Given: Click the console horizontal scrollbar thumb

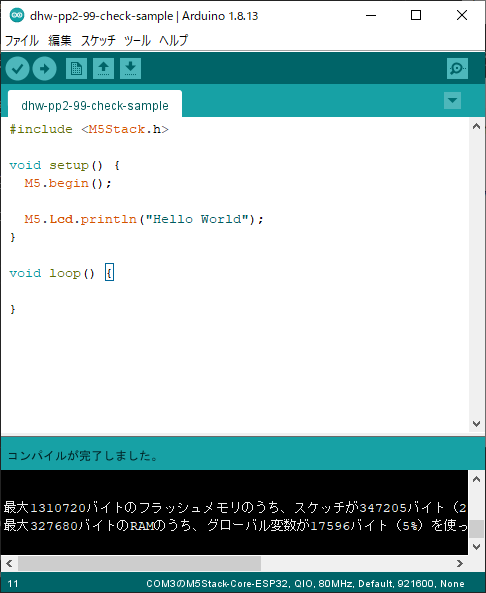Looking at the screenshot, I should point(139,564).
